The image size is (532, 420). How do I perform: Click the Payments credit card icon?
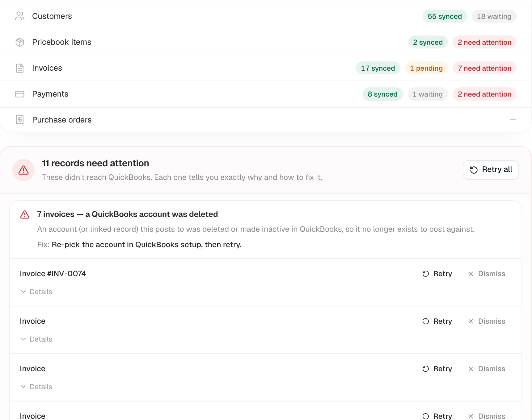coord(20,94)
